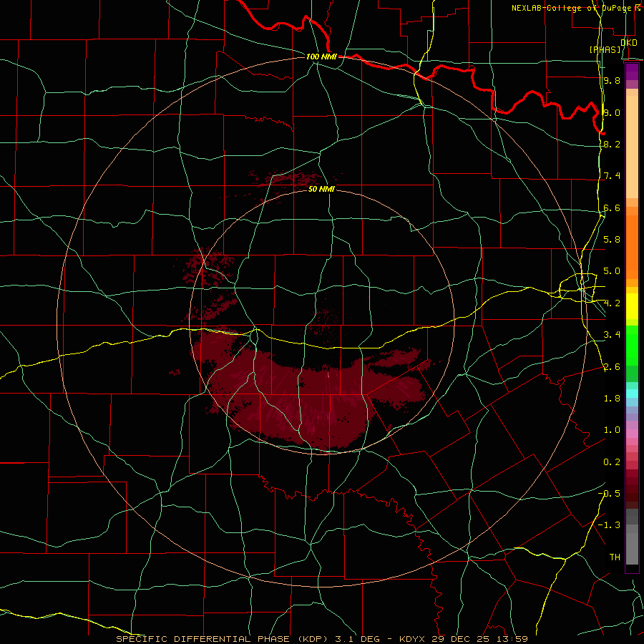Click the 3.4 scale value
644x644 pixels.
(612, 335)
